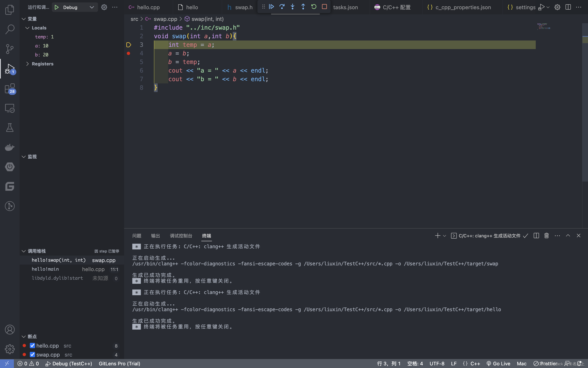Open debug configuration dropdown
This screenshot has width=588, height=368.
tap(92, 7)
